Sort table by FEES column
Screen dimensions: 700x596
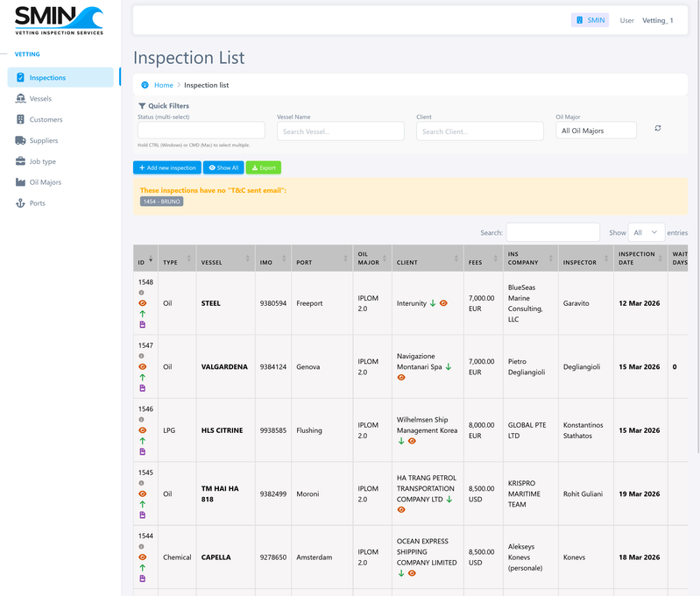(483, 259)
